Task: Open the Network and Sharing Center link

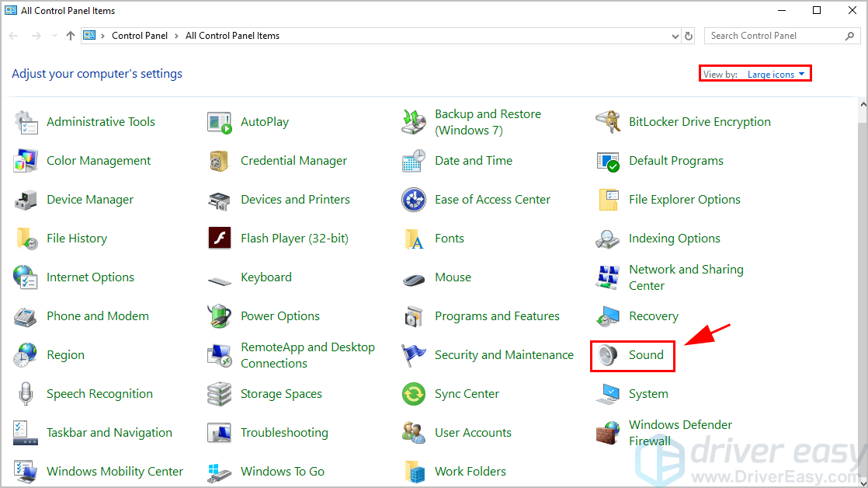Action: coord(686,277)
